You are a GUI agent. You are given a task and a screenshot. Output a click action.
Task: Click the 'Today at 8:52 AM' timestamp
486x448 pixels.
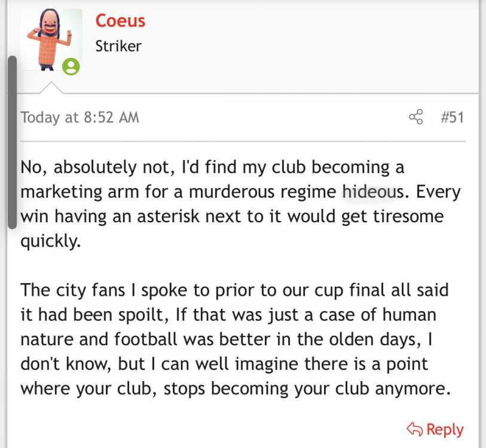[80, 118]
